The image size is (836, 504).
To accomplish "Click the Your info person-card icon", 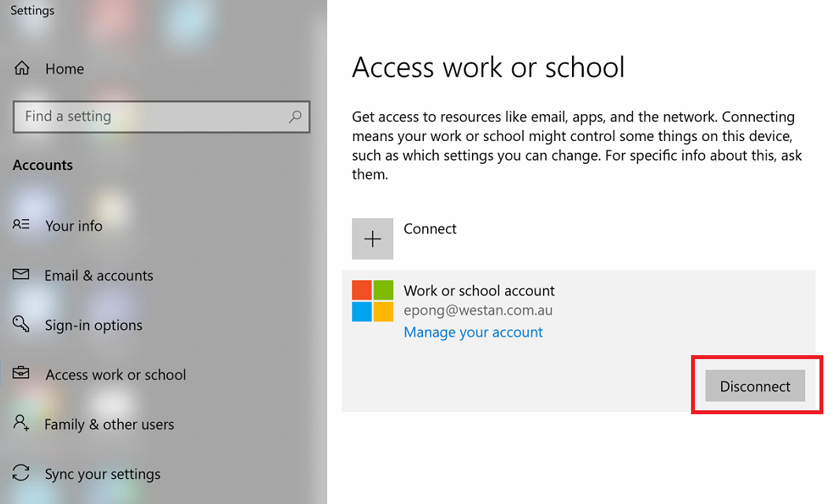I will click(21, 225).
